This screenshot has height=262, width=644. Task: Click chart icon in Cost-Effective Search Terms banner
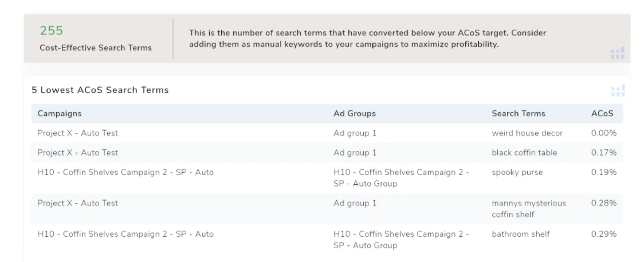(x=617, y=53)
